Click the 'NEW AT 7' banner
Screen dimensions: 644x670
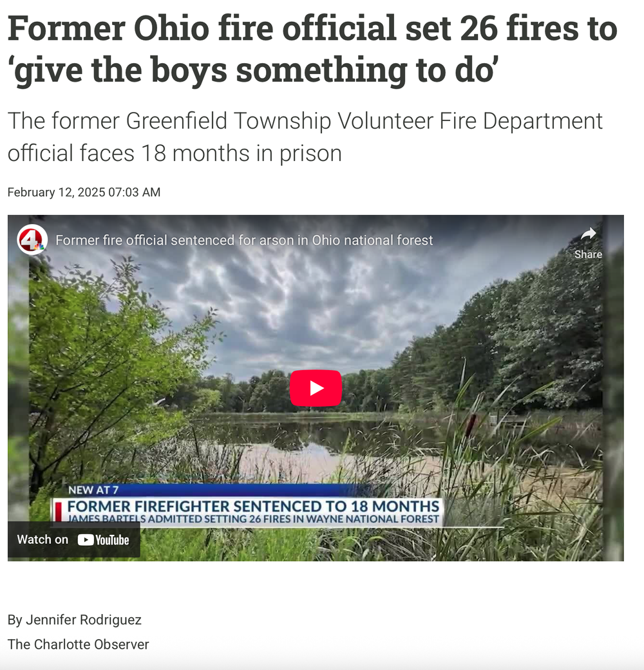click(93, 490)
